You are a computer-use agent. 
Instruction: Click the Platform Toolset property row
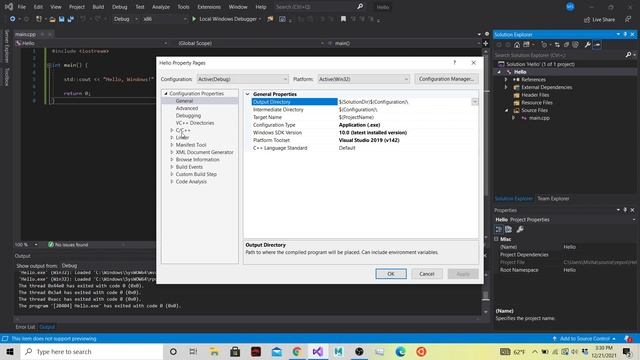point(361,140)
